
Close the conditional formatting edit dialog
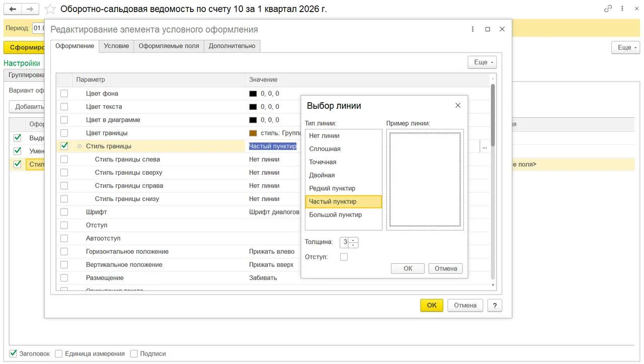point(502,29)
